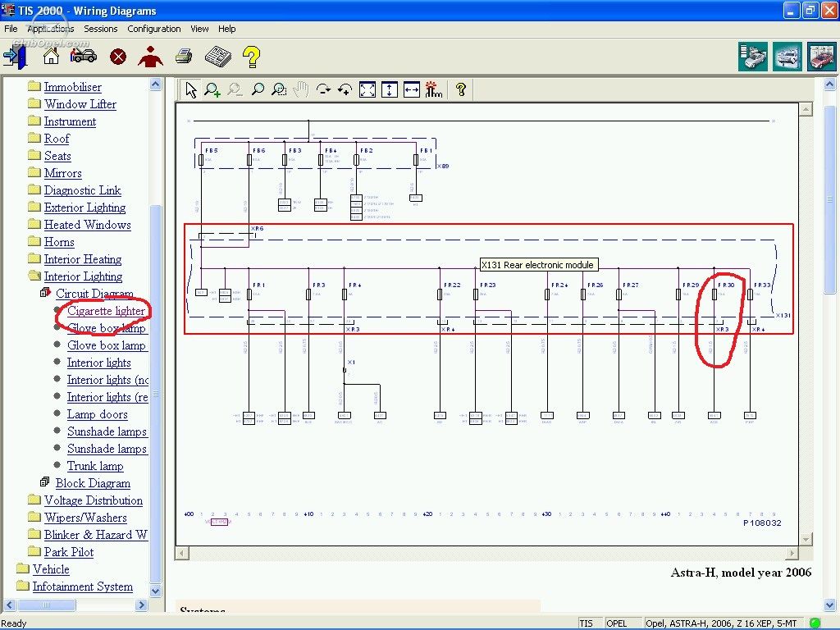This screenshot has width=840, height=630.
Task: Open middle vehicle application icon top right
Action: point(787,57)
